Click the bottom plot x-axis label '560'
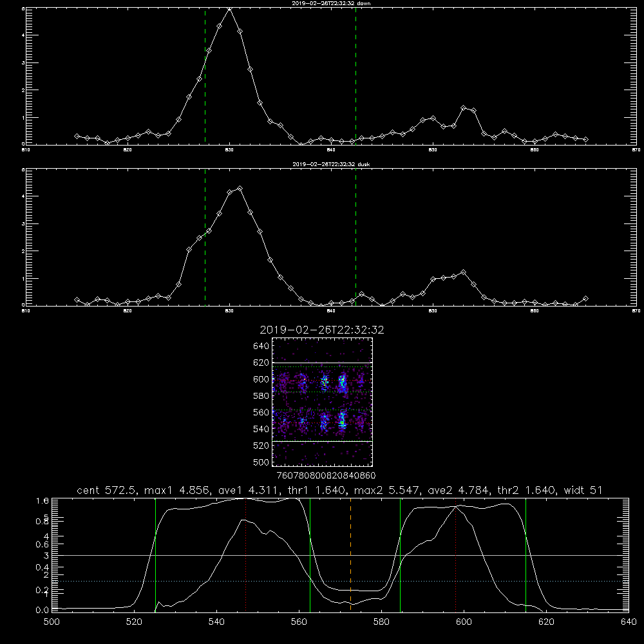The height and width of the screenshot is (644, 644). tap(299, 622)
